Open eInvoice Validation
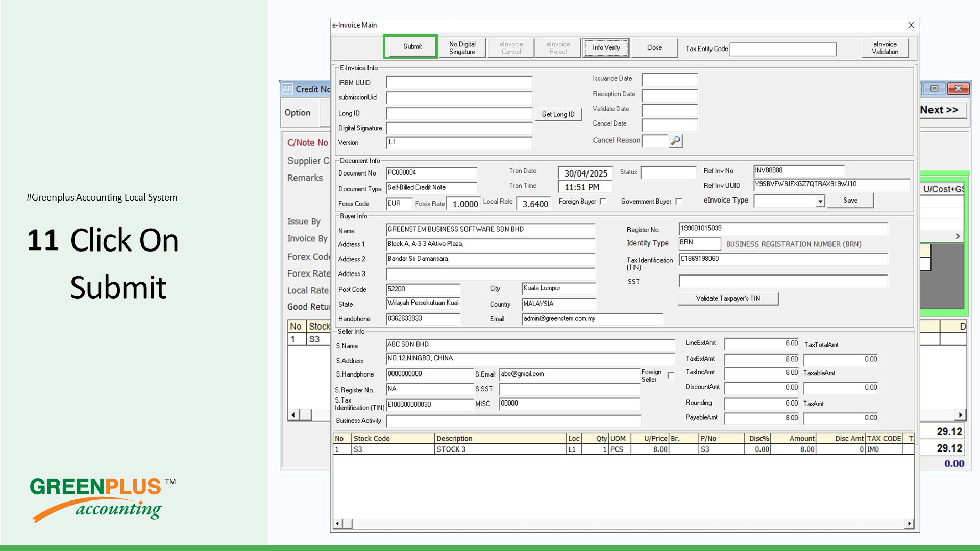980x551 pixels. [x=885, y=48]
